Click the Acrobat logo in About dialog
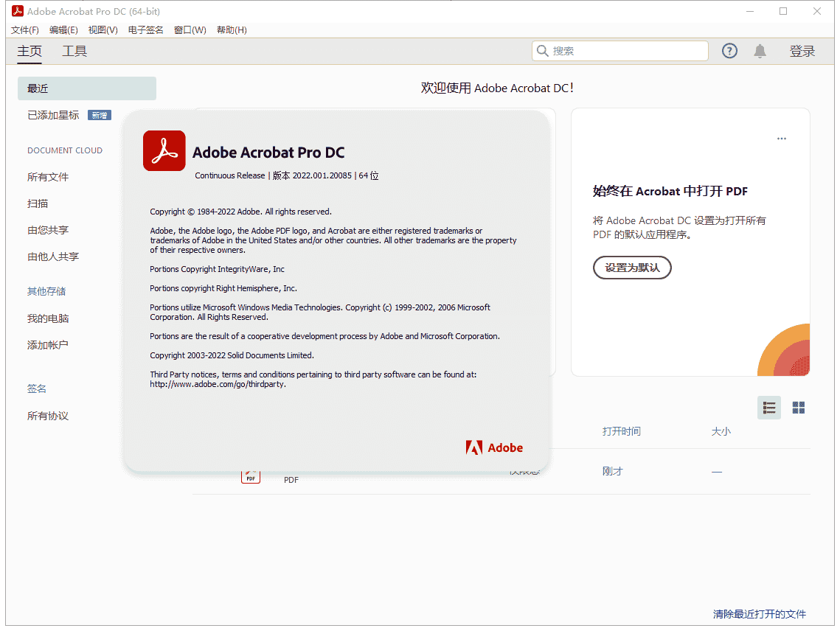 pos(164,151)
